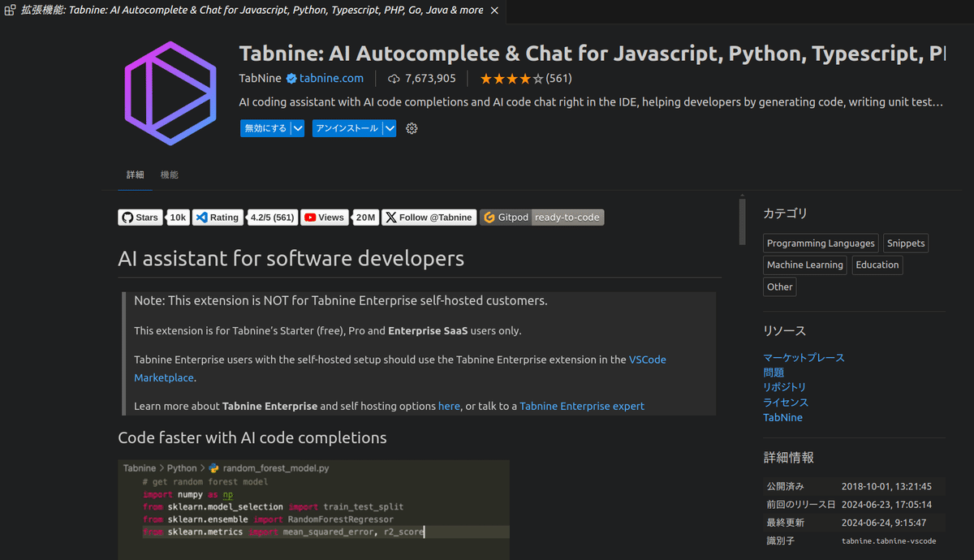The width and height of the screenshot is (974, 560).
Task: Switch to the 機能 tab
Action: tap(170, 174)
